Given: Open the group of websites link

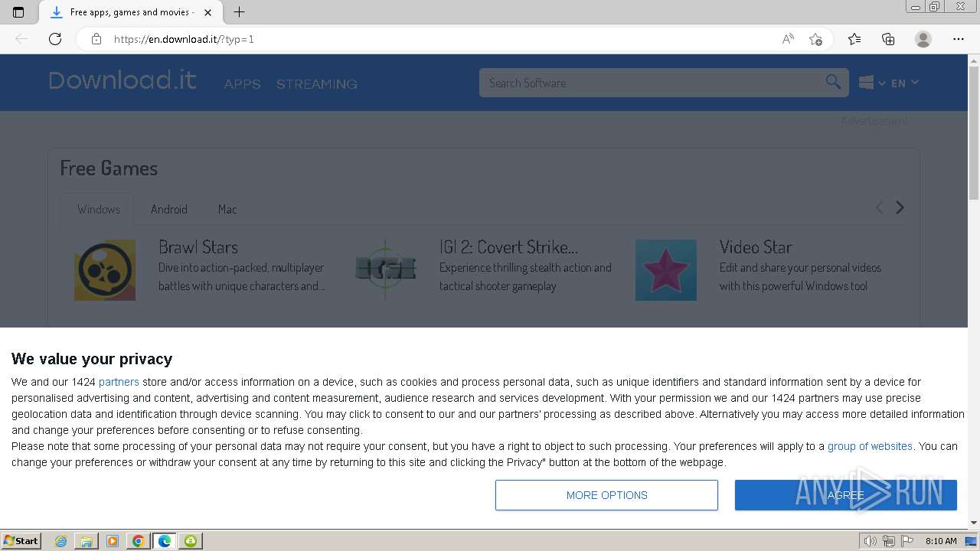Looking at the screenshot, I should coord(870,446).
